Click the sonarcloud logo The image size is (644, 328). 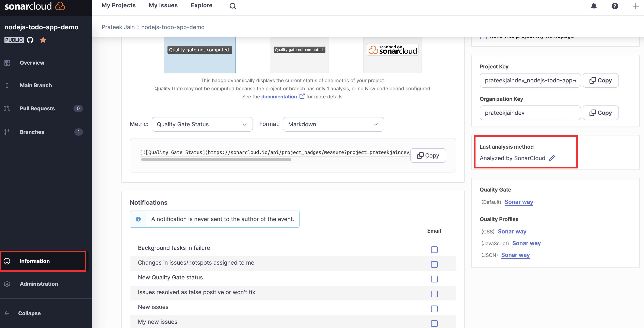click(x=34, y=6)
